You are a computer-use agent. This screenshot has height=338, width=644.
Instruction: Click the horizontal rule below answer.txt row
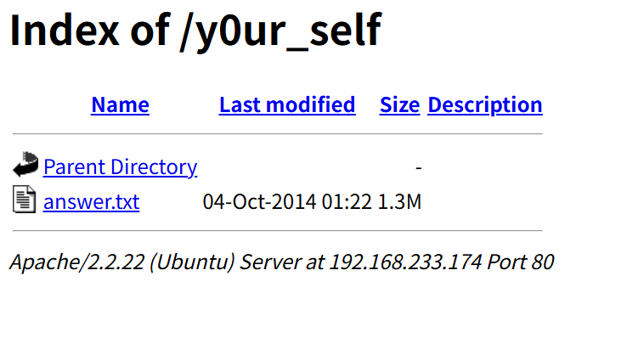pos(278,231)
